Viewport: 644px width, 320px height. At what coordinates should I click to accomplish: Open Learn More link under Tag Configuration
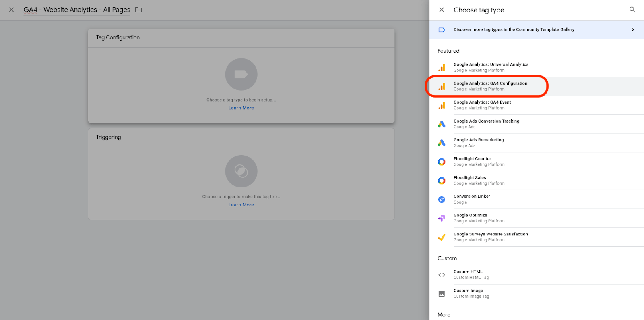pyautogui.click(x=241, y=108)
